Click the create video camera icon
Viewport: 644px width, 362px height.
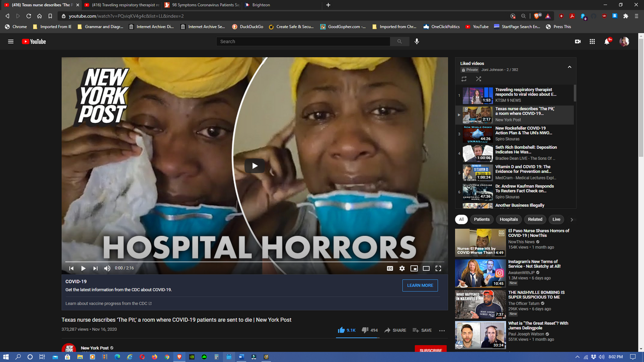point(578,42)
